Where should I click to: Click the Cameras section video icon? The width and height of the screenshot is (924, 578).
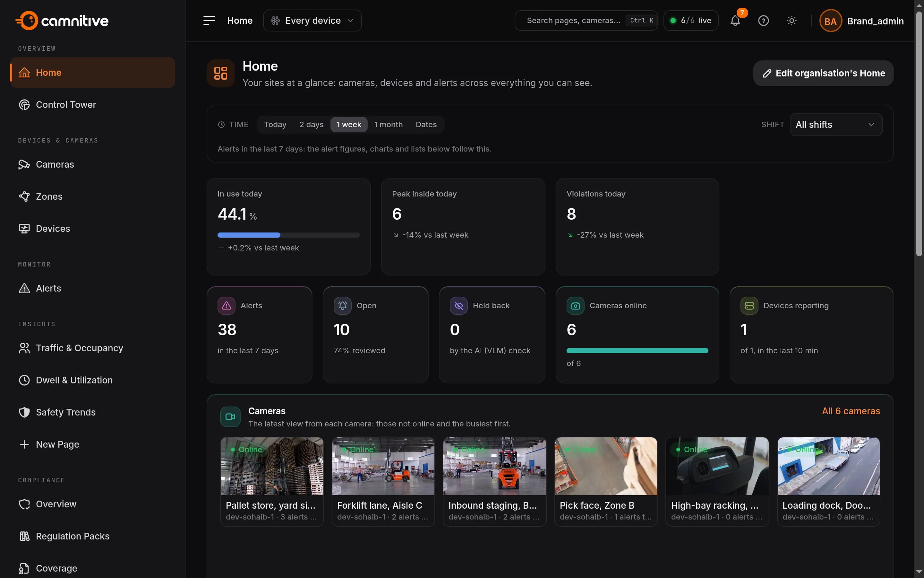pos(230,417)
